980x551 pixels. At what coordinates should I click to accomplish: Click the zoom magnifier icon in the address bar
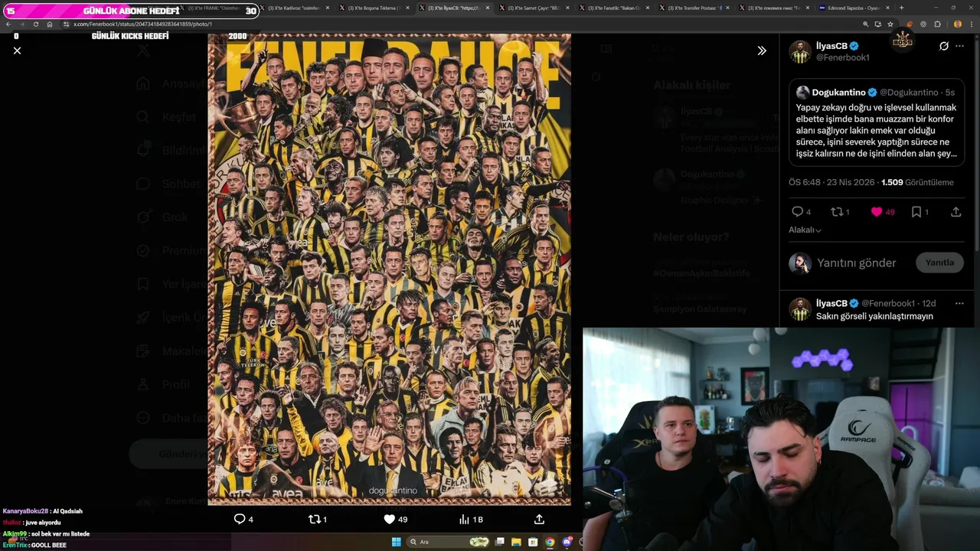pyautogui.click(x=866, y=24)
